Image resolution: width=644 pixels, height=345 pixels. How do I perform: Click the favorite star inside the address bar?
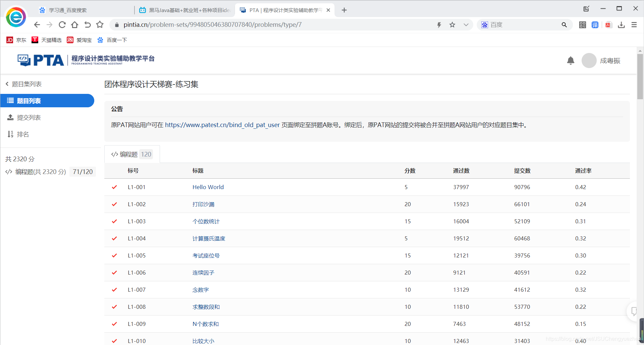(452, 25)
